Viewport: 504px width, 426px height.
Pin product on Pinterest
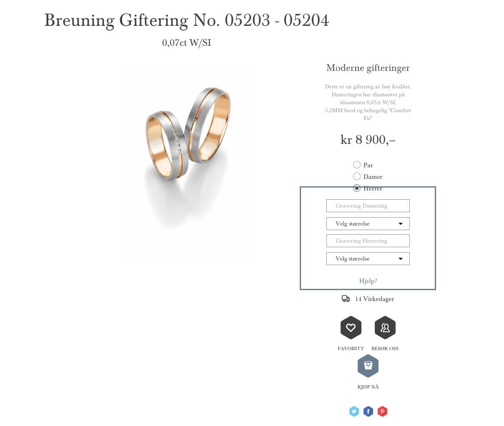pos(382,411)
